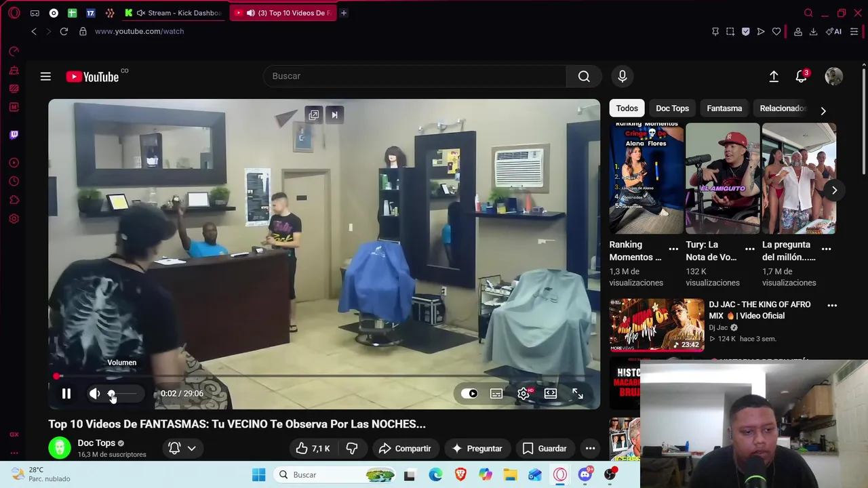Open the Opera AI assistant
Screen dimensions: 868x488
coord(834,31)
